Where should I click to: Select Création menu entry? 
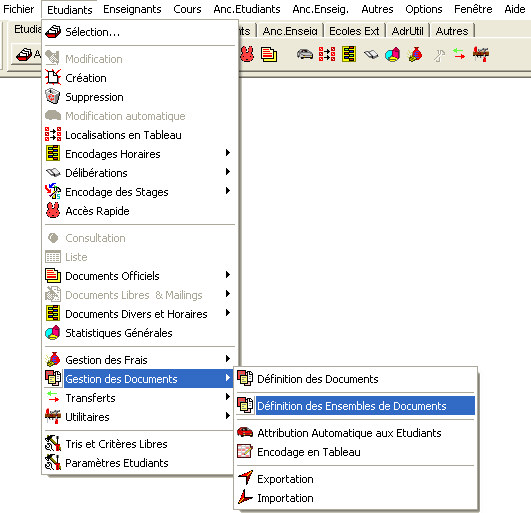(x=140, y=78)
